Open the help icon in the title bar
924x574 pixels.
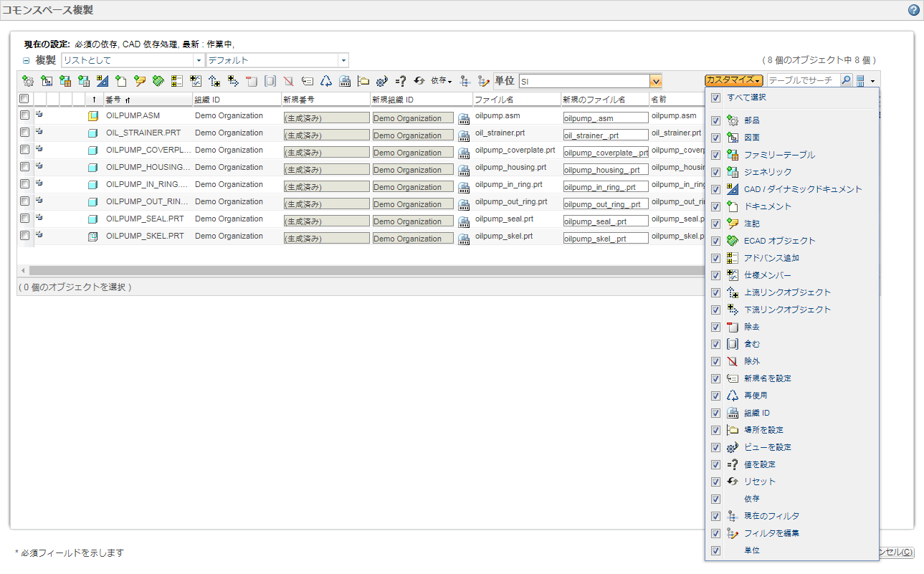coord(913,10)
